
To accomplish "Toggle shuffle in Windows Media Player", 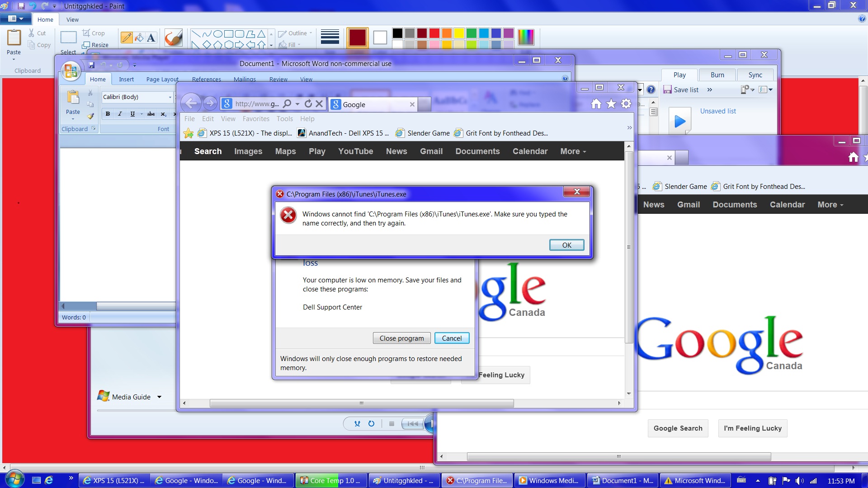I will [357, 424].
